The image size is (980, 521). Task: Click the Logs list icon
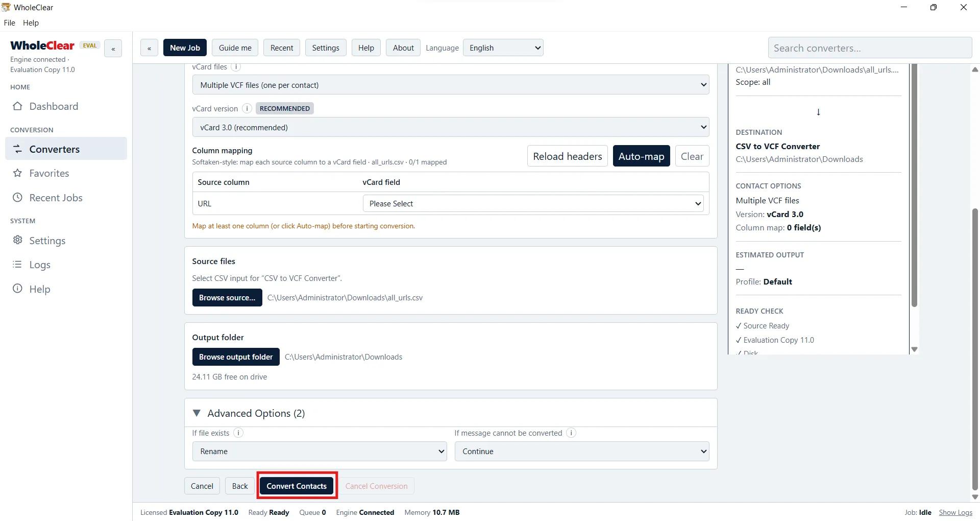[x=17, y=264]
